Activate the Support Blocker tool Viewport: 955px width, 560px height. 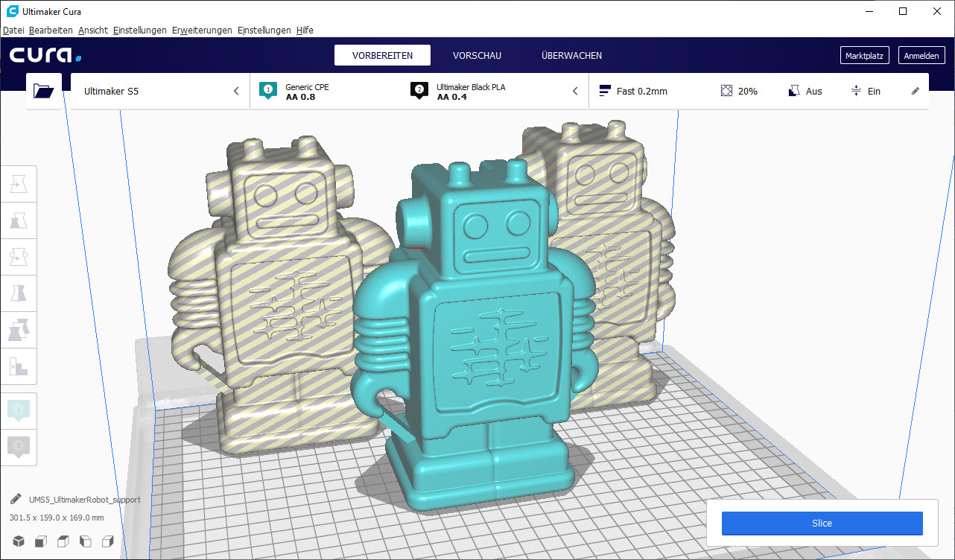point(19,366)
